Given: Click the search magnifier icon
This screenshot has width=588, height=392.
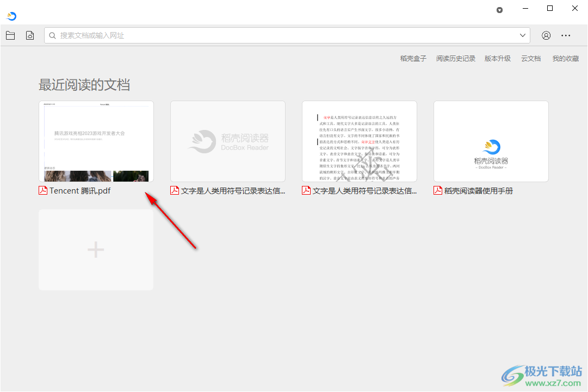Looking at the screenshot, I should click(53, 35).
